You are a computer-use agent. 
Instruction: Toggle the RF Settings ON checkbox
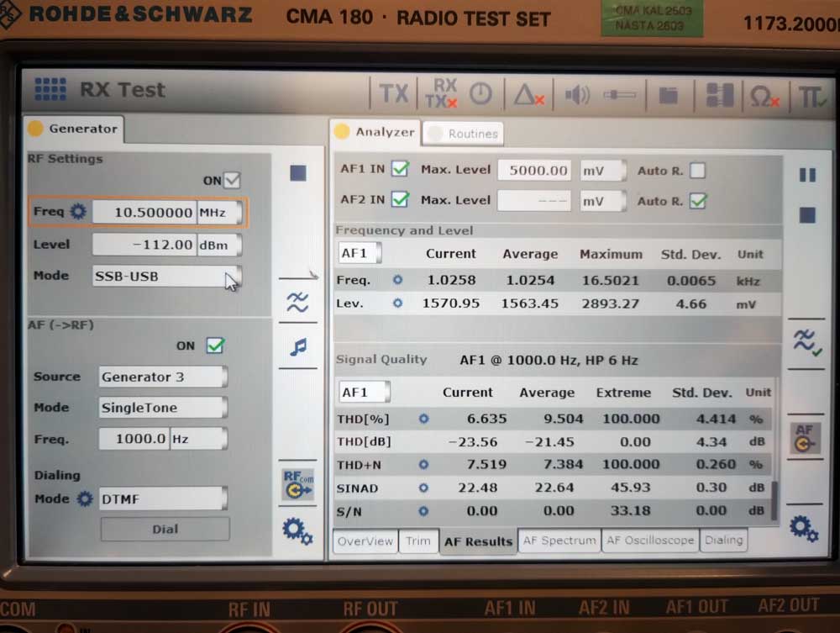233,181
